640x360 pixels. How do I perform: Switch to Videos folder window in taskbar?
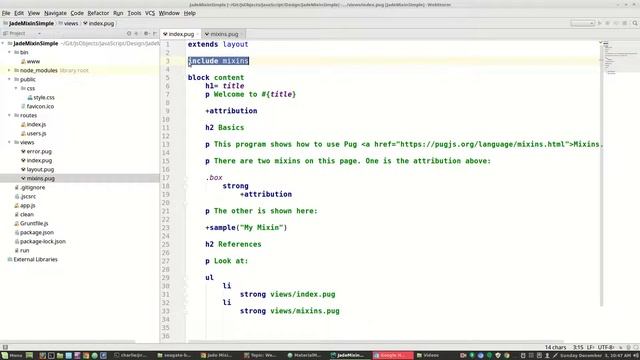427,356
